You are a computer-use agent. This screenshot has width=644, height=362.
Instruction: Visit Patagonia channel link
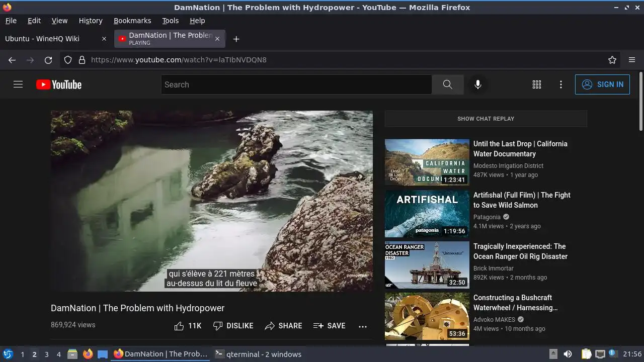pos(487,217)
